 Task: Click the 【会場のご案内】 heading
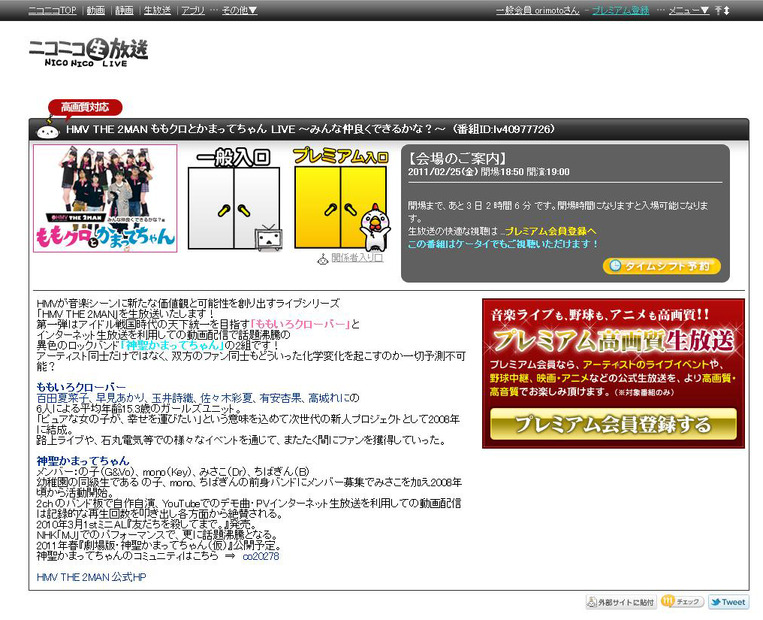457,158
